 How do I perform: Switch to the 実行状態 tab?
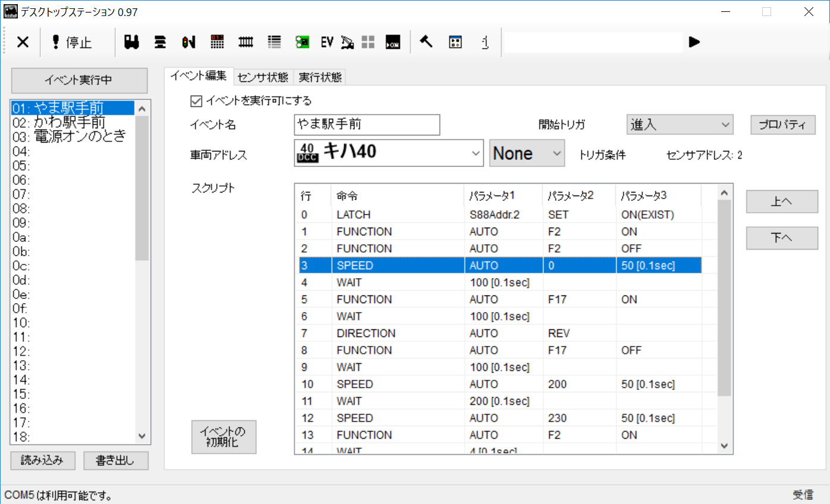(320, 77)
